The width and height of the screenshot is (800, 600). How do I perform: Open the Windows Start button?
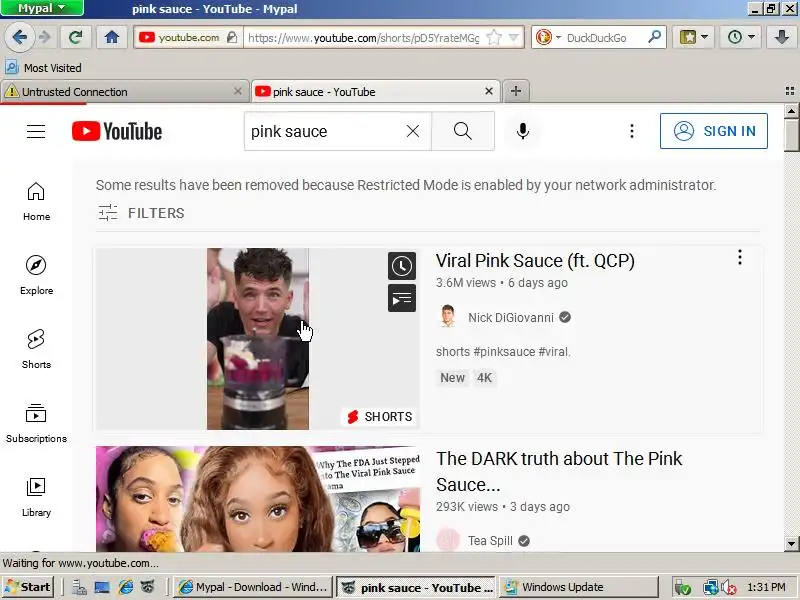point(29,587)
